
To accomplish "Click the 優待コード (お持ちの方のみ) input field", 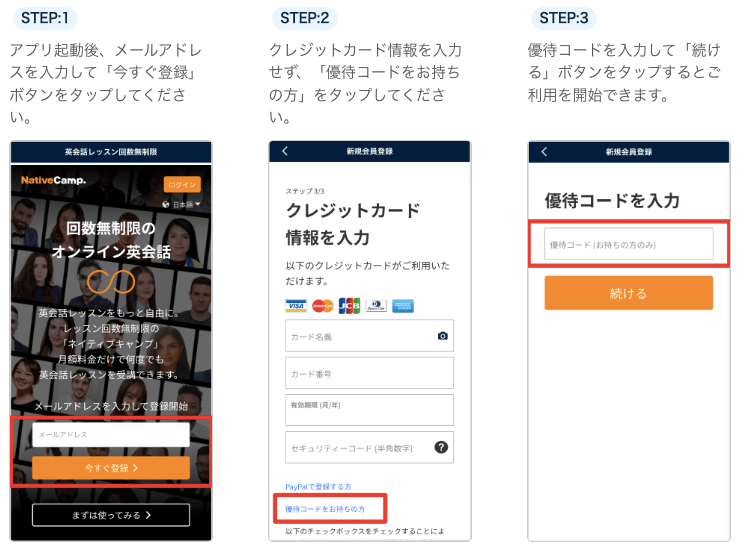I will [x=628, y=244].
